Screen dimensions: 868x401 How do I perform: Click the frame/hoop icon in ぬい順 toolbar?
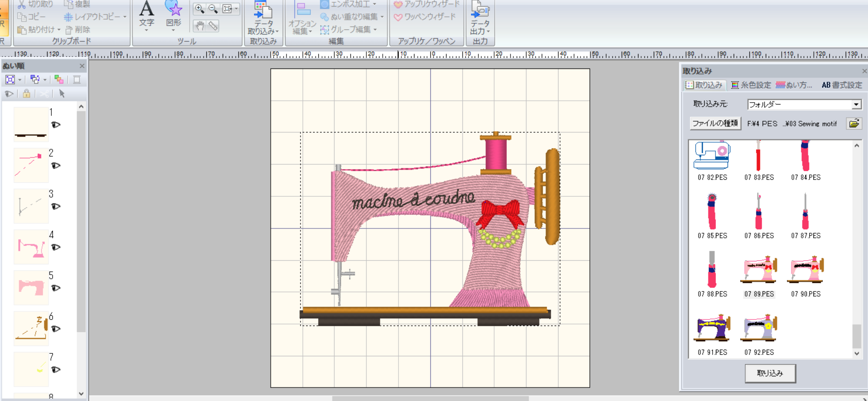point(77,80)
